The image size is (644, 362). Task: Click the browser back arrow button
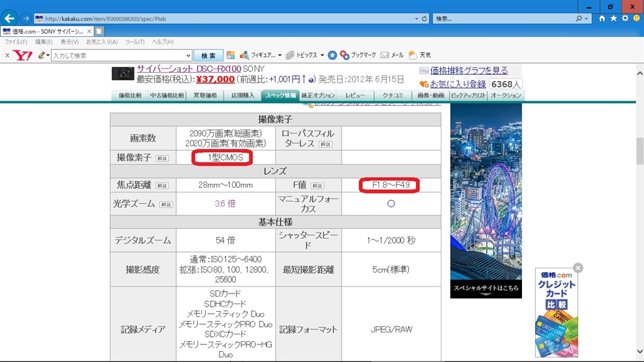tap(9, 18)
